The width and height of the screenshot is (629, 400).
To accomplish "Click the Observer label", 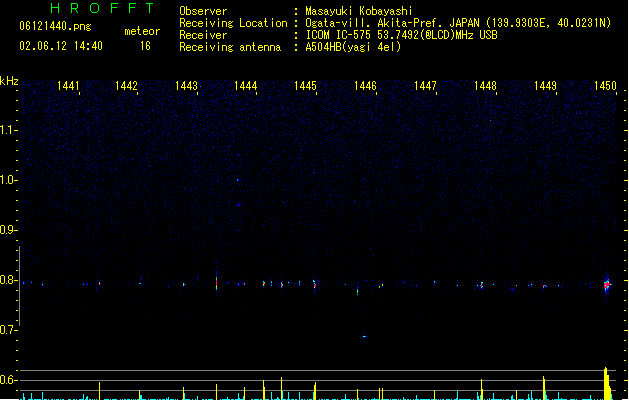I will click(203, 11).
